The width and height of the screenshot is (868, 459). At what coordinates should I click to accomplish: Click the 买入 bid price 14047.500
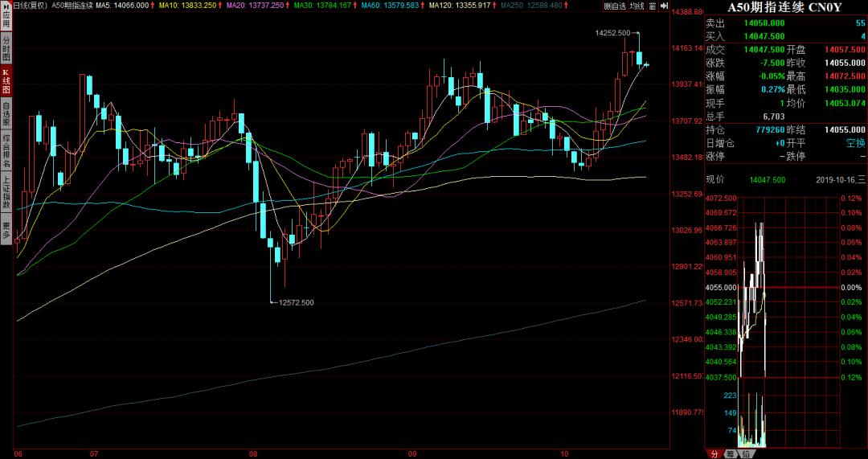click(x=764, y=36)
